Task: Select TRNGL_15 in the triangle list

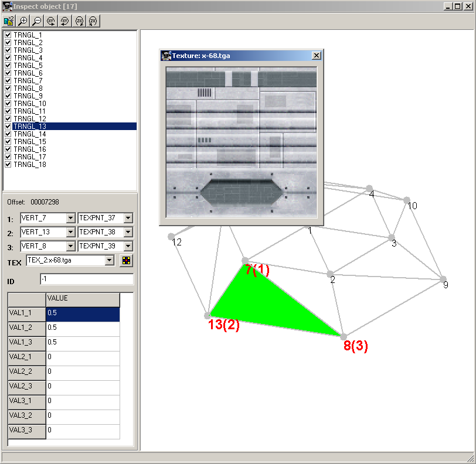Action: (x=30, y=142)
